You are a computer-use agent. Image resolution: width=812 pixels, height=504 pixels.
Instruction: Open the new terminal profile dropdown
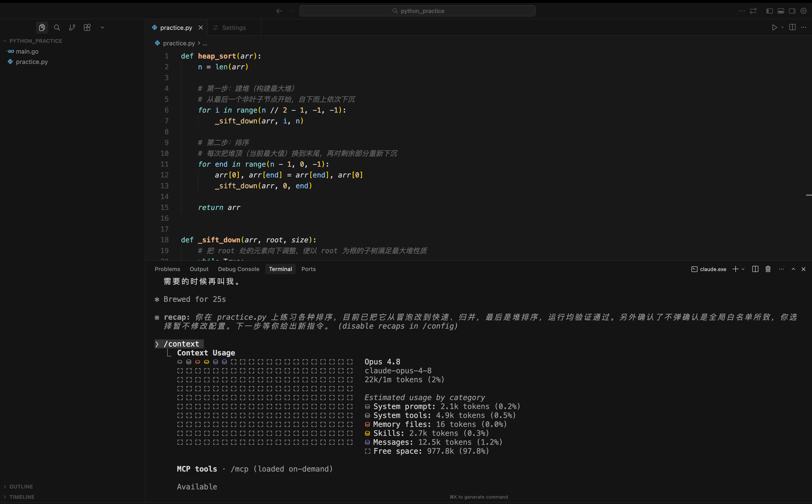click(743, 269)
